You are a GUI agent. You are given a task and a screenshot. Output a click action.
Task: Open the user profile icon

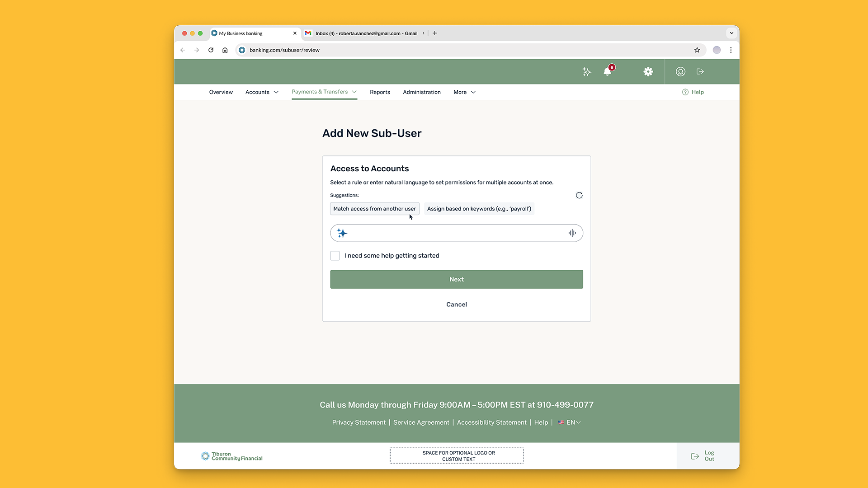tap(680, 72)
